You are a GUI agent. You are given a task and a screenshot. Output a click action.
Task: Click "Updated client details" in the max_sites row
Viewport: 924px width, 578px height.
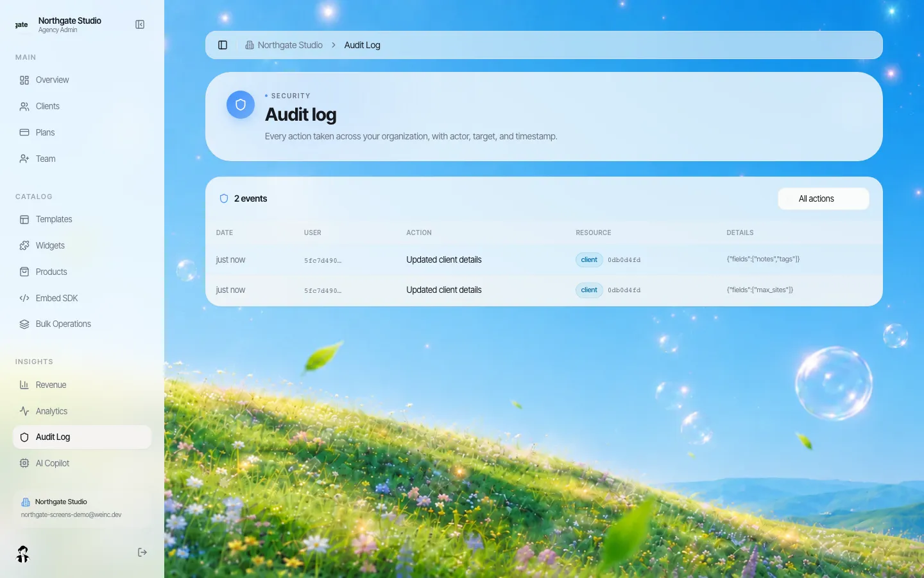pyautogui.click(x=444, y=290)
